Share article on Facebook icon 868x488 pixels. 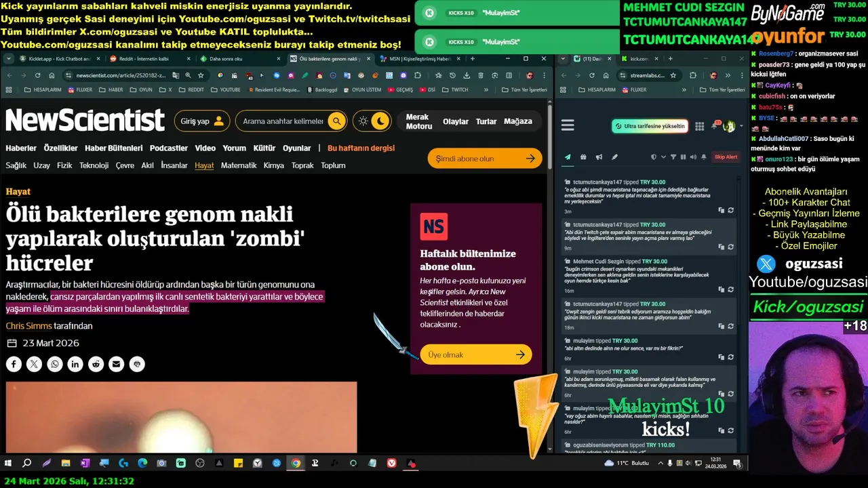coord(14,364)
